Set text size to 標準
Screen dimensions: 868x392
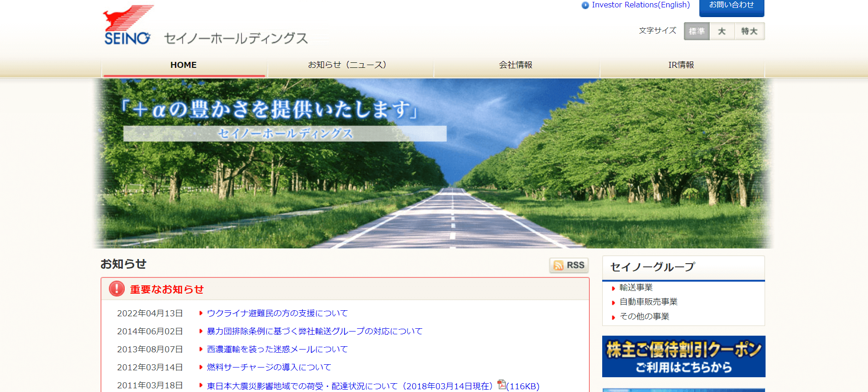pyautogui.click(x=696, y=31)
